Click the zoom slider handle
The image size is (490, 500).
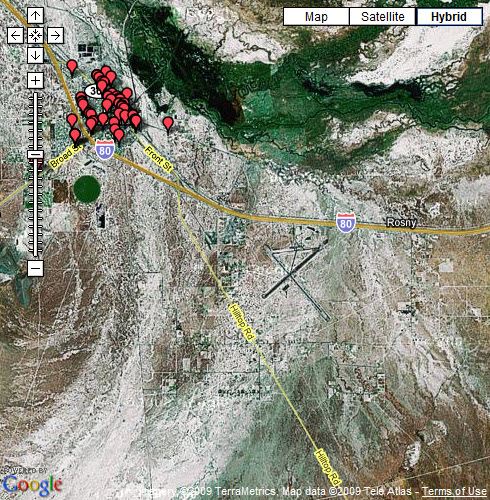(35, 155)
